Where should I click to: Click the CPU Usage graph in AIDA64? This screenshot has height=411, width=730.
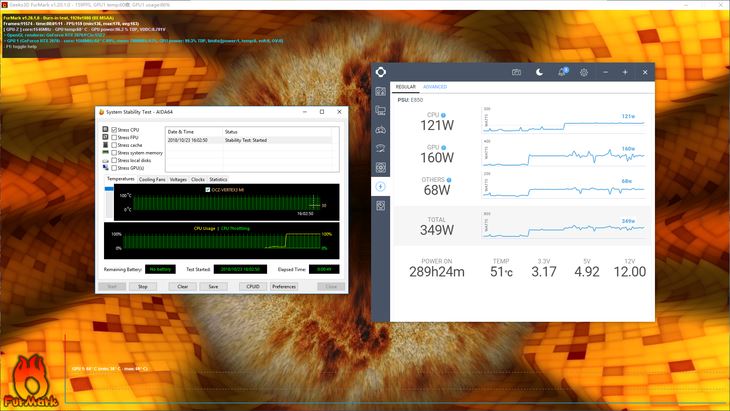click(222, 241)
